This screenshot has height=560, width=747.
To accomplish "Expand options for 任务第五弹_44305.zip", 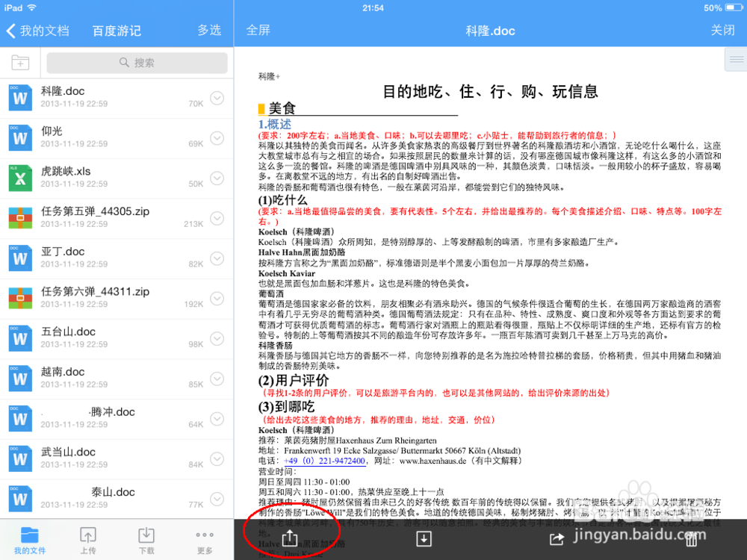I will pos(217,218).
